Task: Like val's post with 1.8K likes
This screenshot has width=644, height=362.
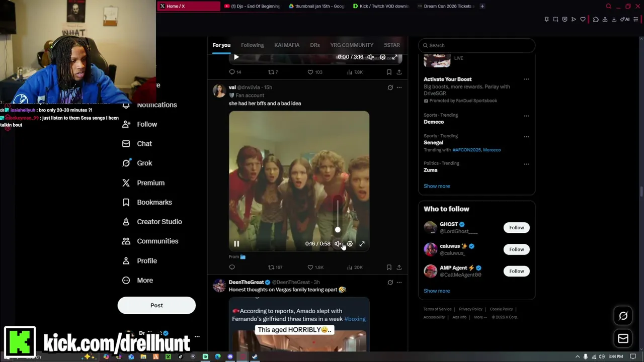Action: pos(315,267)
